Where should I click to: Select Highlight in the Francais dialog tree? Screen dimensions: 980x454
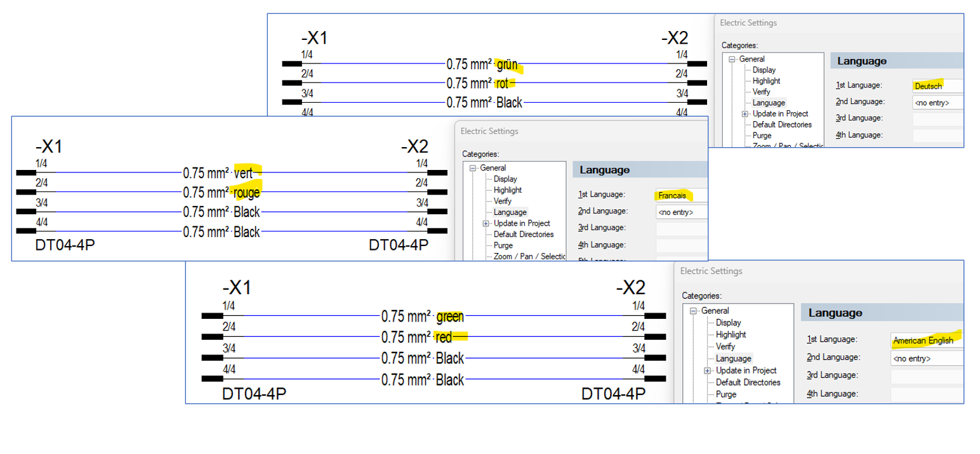pyautogui.click(x=507, y=190)
